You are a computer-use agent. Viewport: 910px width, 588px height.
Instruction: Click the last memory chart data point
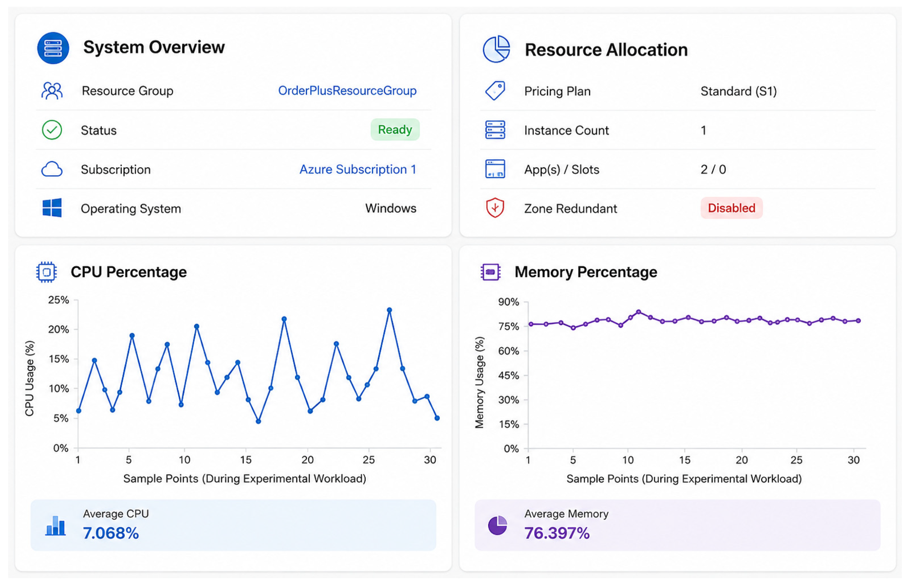click(858, 321)
